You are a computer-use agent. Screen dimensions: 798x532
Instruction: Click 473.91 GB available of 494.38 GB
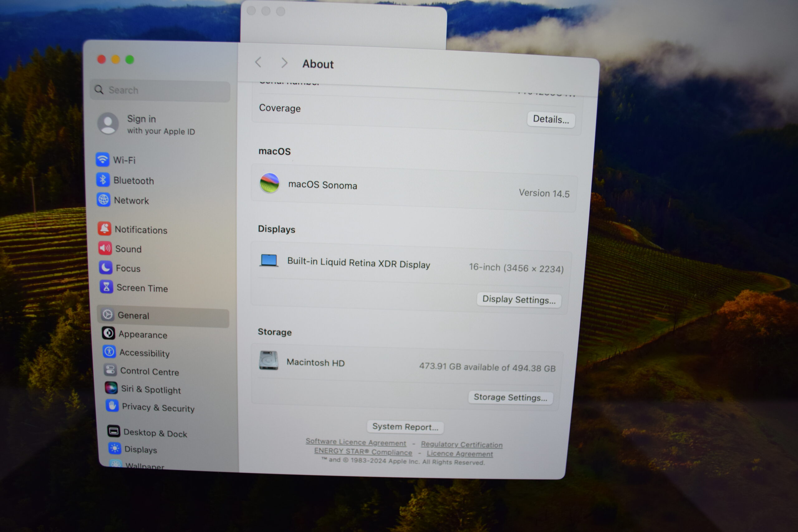[x=488, y=367]
